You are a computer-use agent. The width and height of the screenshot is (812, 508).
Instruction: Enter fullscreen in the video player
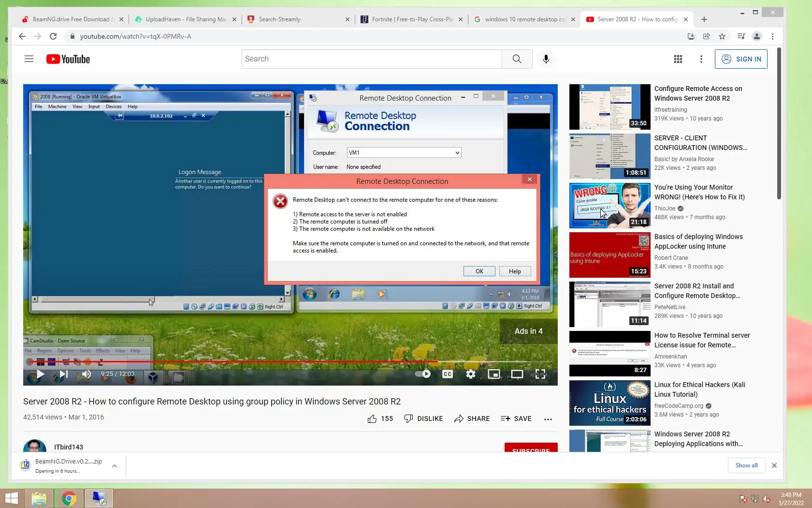coord(540,374)
